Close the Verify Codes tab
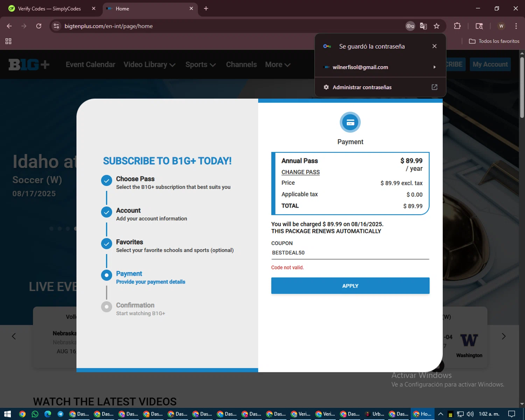Screen dimensions: 525x420 point(93,9)
